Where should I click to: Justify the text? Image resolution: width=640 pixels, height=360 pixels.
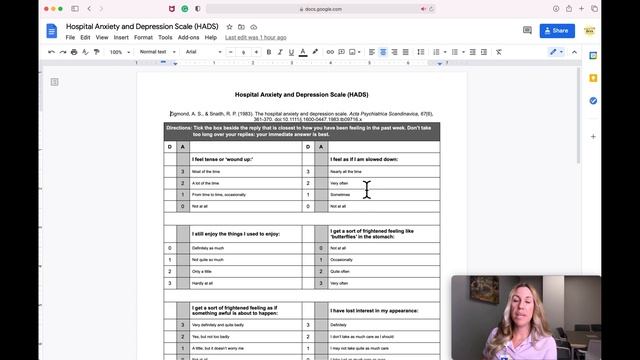(405, 52)
